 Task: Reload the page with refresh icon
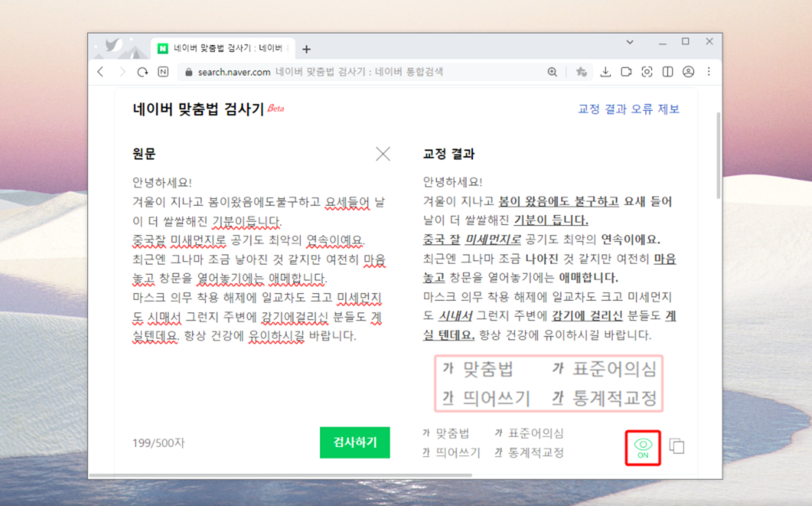point(143,72)
